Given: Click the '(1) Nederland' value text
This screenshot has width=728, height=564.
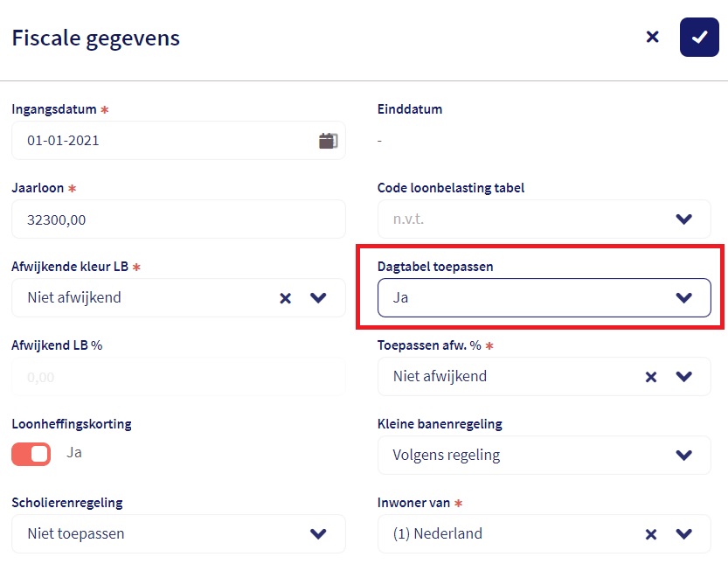Looking at the screenshot, I should tap(437, 534).
